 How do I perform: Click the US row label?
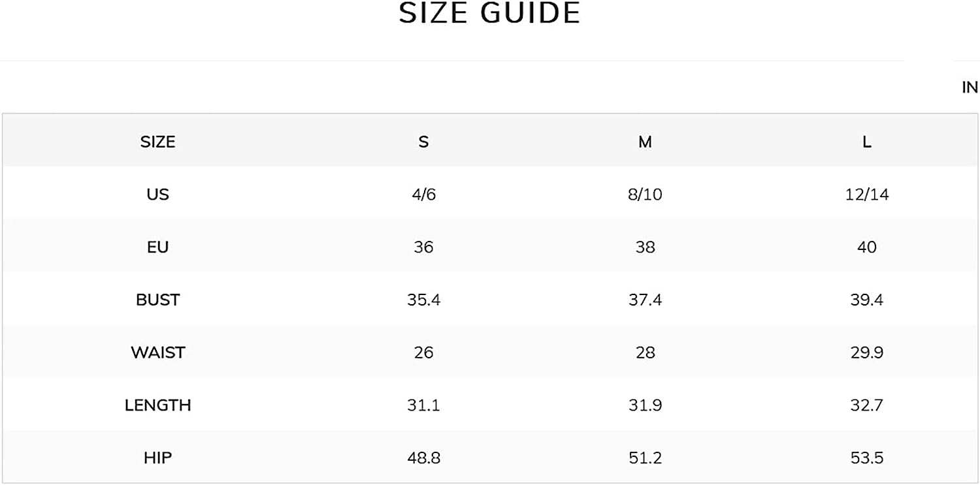[157, 195]
